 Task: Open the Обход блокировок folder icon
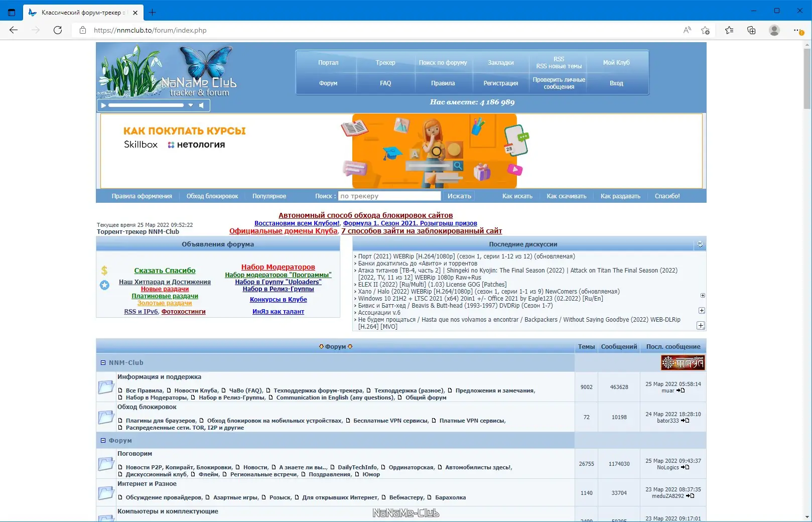(106, 417)
